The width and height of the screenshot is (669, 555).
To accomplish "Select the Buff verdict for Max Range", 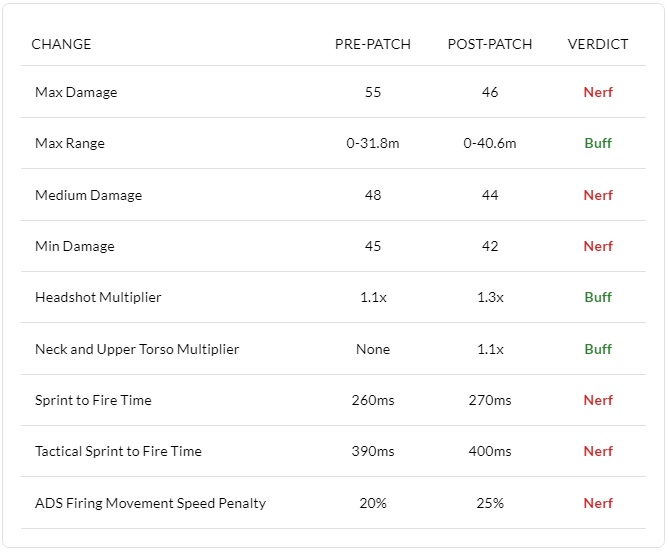I will pyautogui.click(x=598, y=143).
